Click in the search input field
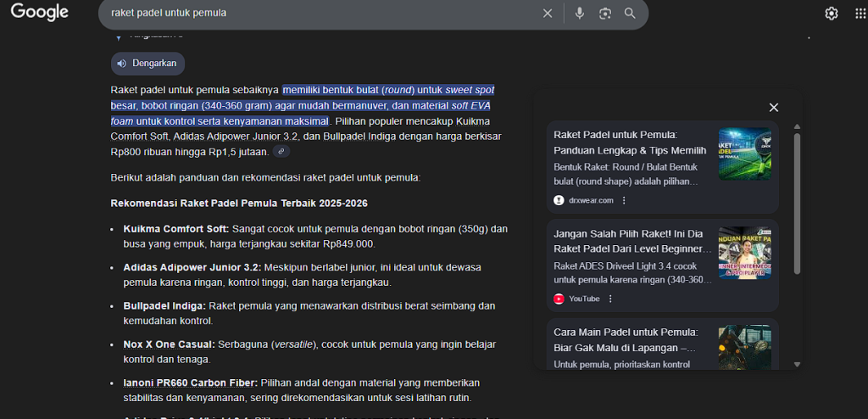Image resolution: width=868 pixels, height=419 pixels. pos(322,14)
